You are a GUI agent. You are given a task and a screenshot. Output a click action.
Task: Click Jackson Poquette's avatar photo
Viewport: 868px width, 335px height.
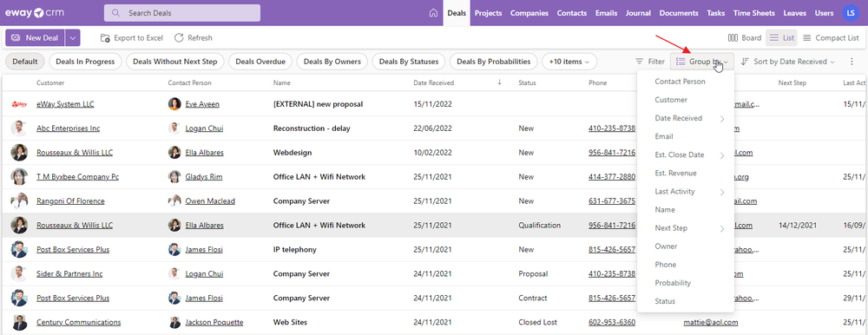click(x=174, y=322)
